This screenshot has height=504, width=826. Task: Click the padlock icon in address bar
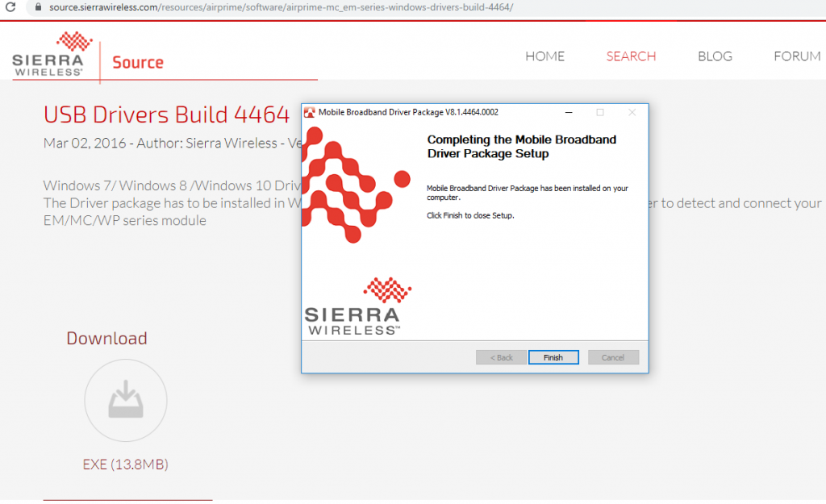[38, 6]
